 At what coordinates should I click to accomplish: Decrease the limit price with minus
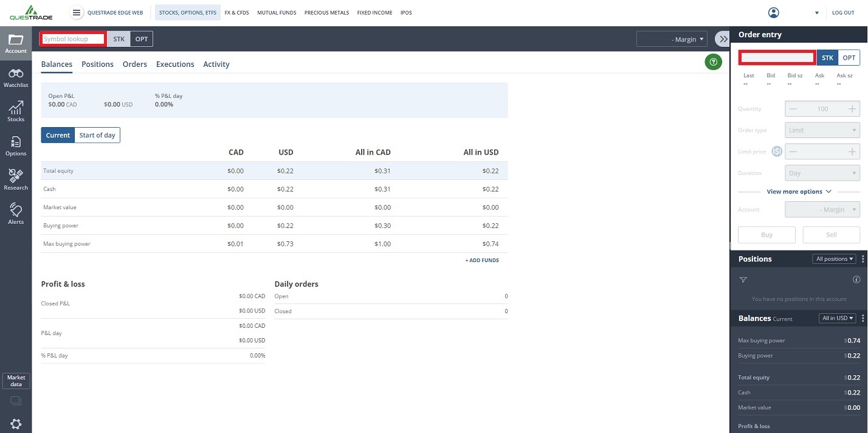pyautogui.click(x=793, y=151)
